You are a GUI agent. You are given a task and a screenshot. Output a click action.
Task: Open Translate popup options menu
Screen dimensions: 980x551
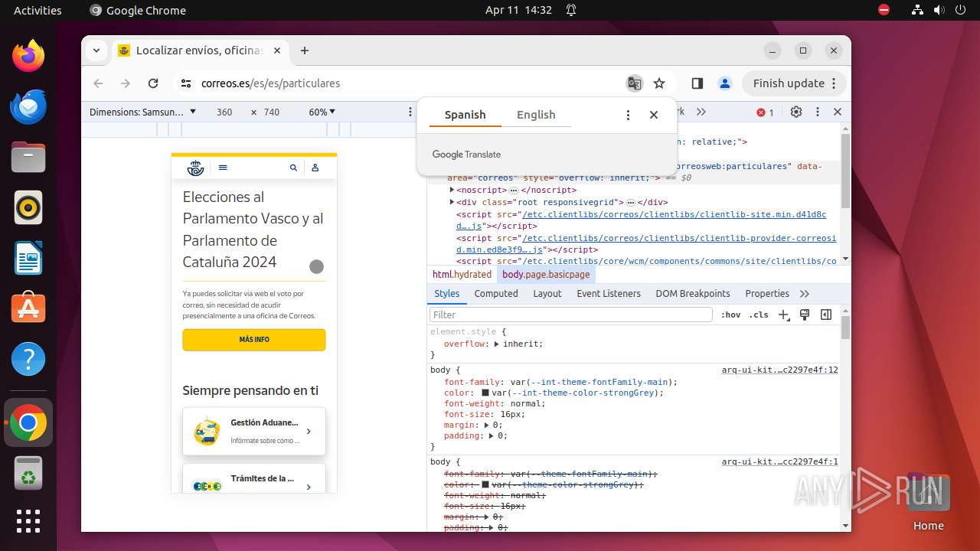coord(628,115)
